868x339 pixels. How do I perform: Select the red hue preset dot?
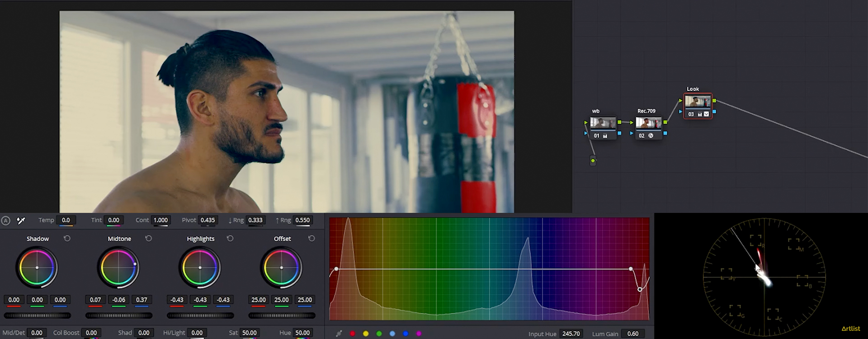coord(353,334)
